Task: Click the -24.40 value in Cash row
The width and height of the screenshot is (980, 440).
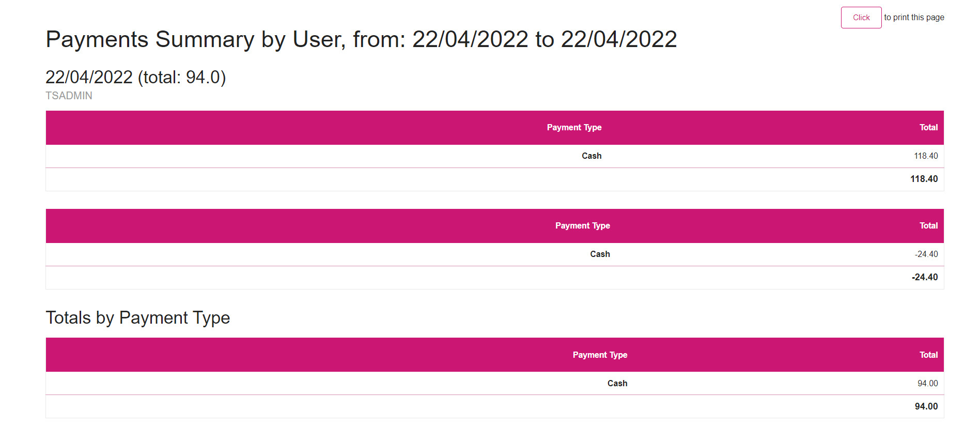Action: point(926,254)
